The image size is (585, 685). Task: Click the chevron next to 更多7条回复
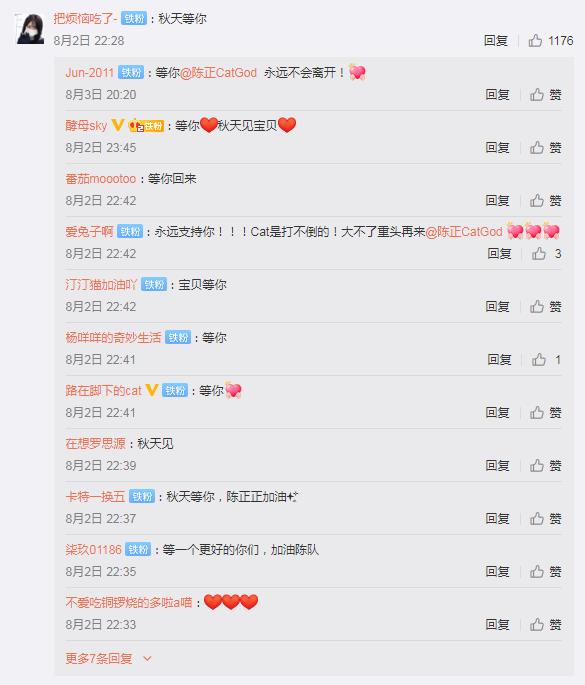click(x=147, y=658)
